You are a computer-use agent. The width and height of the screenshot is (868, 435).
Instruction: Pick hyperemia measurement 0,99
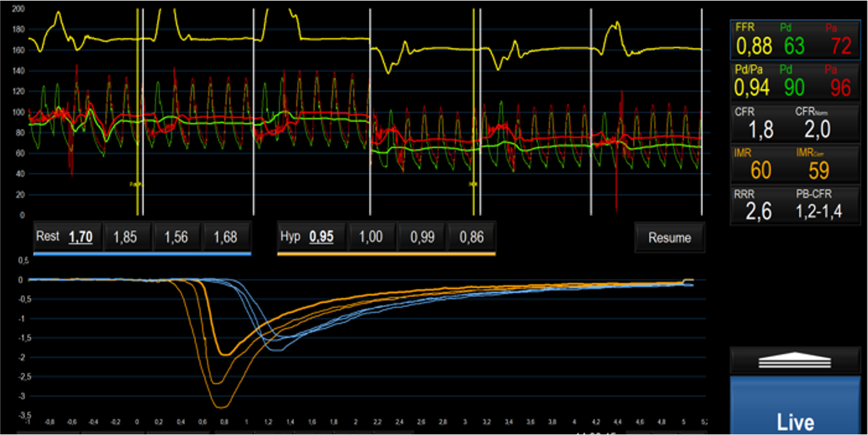[x=422, y=237]
